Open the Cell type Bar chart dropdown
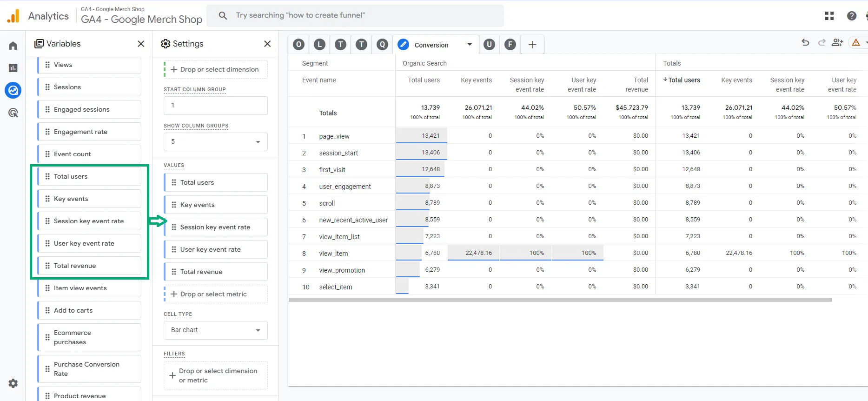The height and width of the screenshot is (401, 868). 216,330
